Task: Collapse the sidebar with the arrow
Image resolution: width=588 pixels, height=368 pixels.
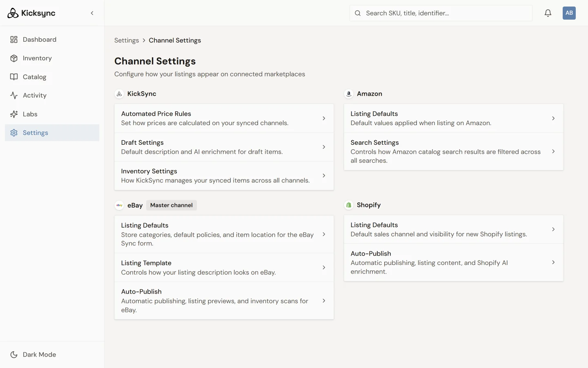Action: coord(92,13)
